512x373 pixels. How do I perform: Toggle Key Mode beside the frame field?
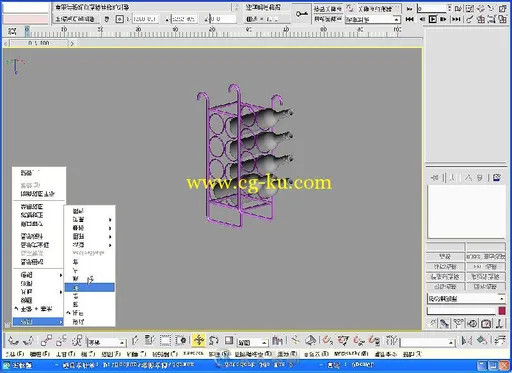click(410, 9)
